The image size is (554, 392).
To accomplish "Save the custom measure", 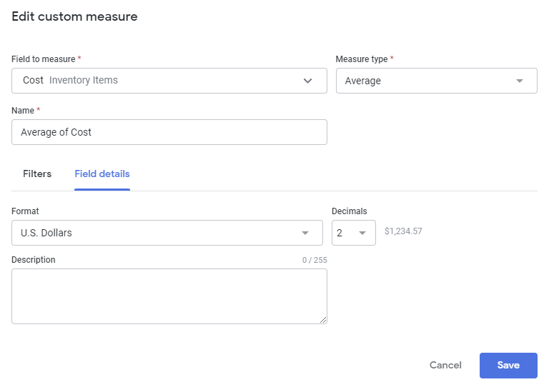I will 508,365.
